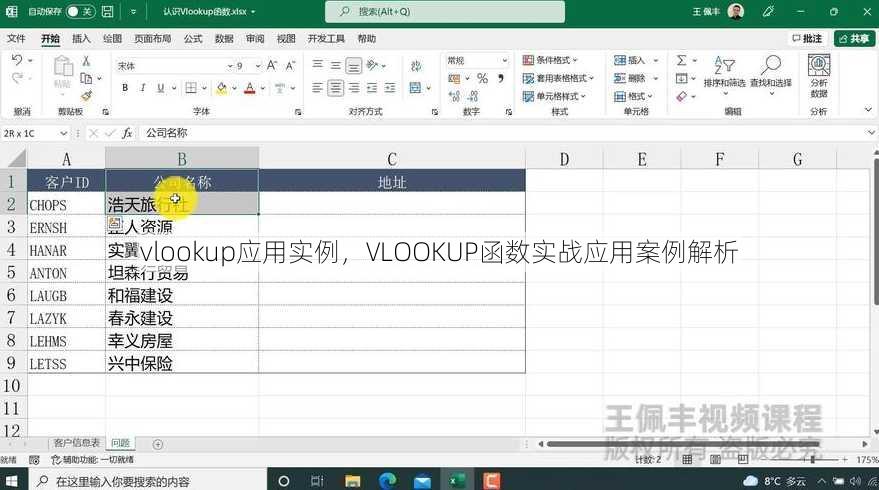Open 条件格式 conditional formatting dropdown
This screenshot has width=879, height=490.
click(550, 60)
